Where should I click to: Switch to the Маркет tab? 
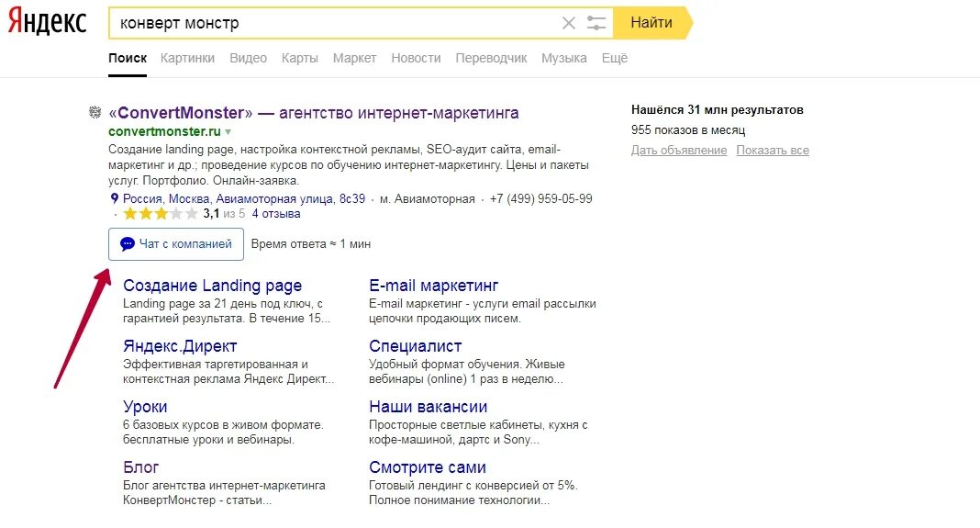pyautogui.click(x=354, y=58)
